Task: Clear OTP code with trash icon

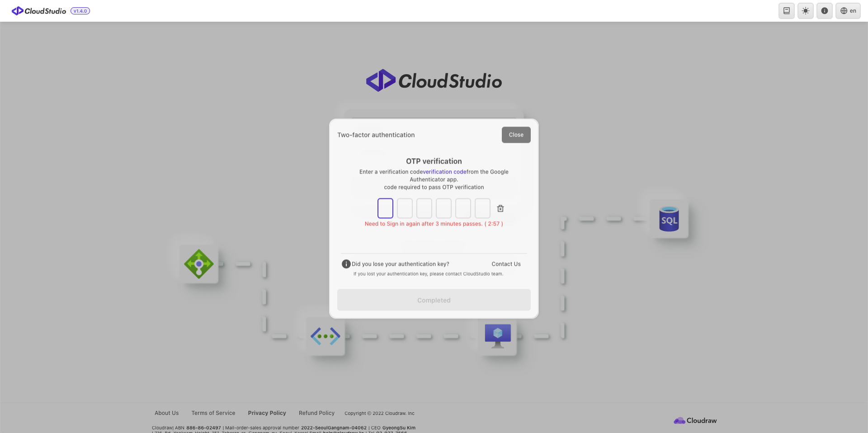Action: pyautogui.click(x=500, y=208)
